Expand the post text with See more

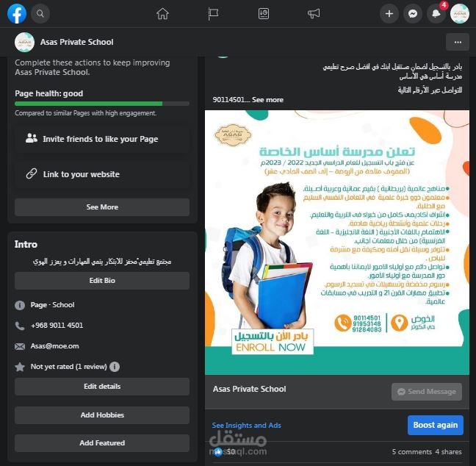click(267, 100)
